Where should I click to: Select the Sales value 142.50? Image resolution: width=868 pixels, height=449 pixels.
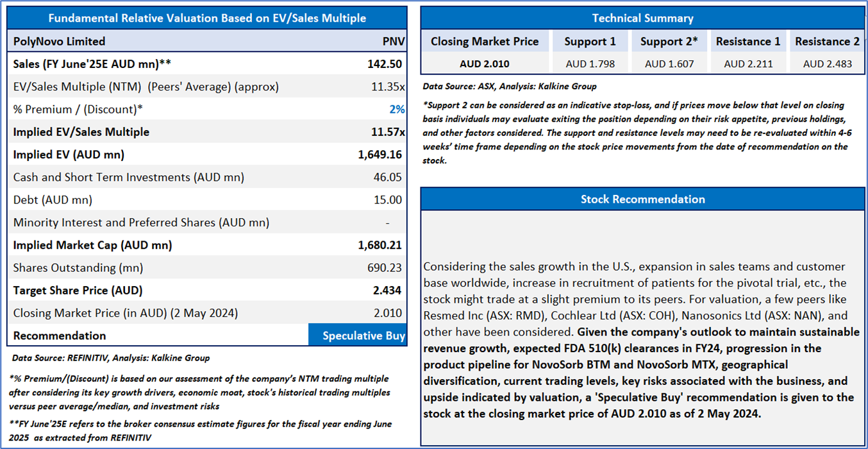point(387,64)
